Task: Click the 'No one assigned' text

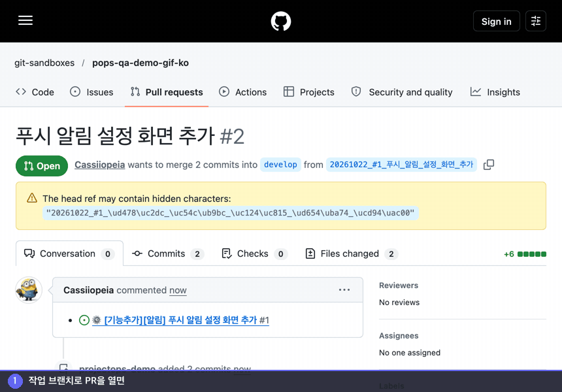Action: (x=410, y=353)
